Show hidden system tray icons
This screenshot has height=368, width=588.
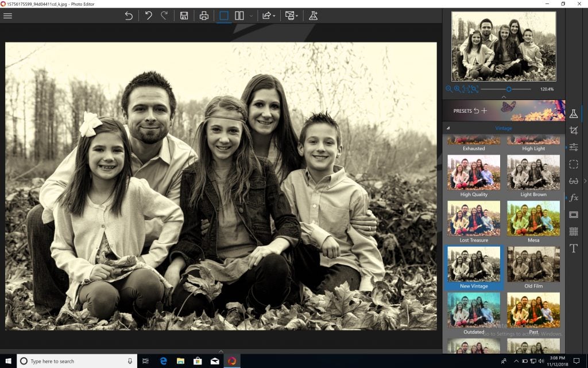click(x=516, y=361)
